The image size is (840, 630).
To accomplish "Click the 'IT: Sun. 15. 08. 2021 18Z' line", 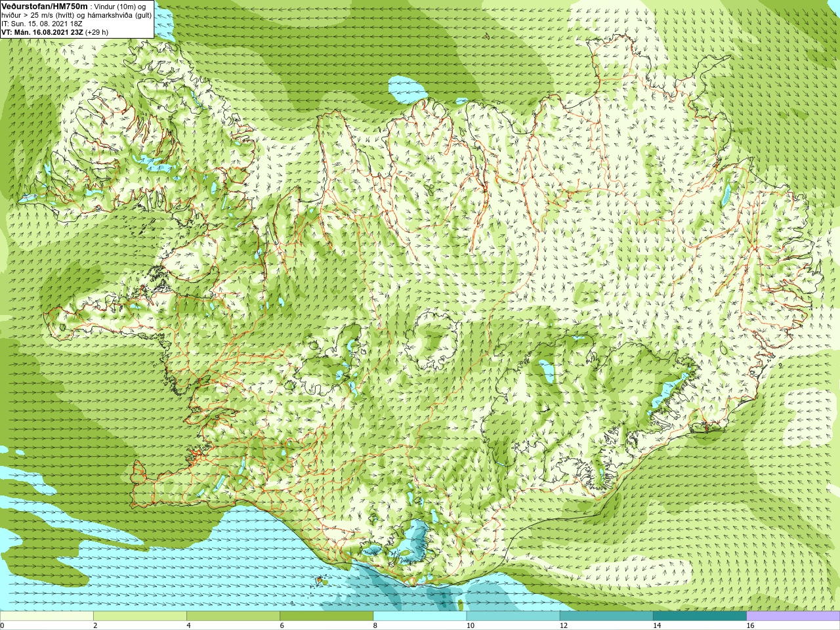I will [x=42, y=24].
